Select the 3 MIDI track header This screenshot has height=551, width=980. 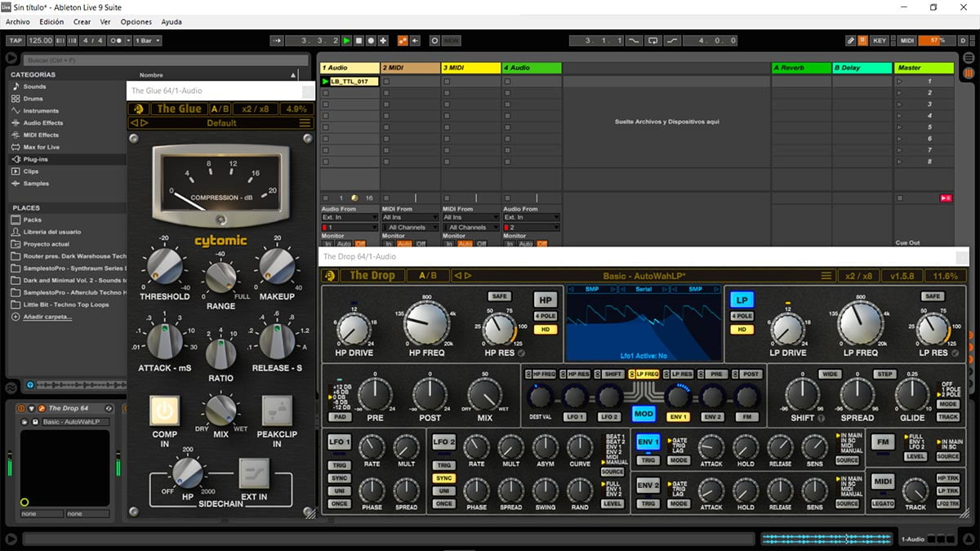point(471,68)
